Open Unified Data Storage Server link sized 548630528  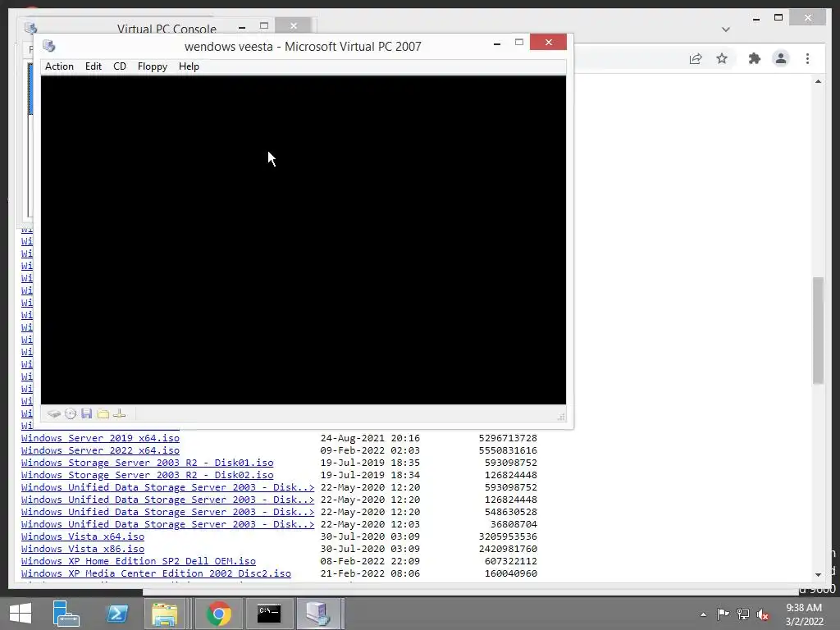tap(167, 512)
